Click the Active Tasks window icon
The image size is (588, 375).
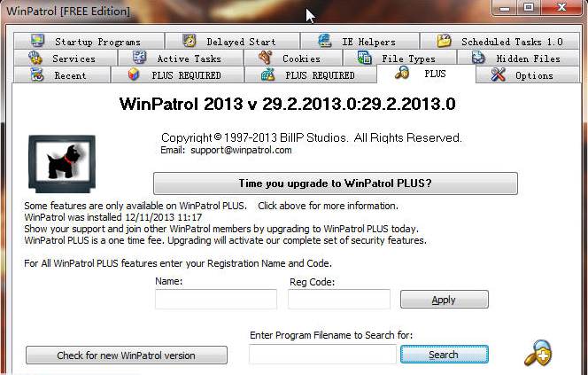click(x=140, y=58)
